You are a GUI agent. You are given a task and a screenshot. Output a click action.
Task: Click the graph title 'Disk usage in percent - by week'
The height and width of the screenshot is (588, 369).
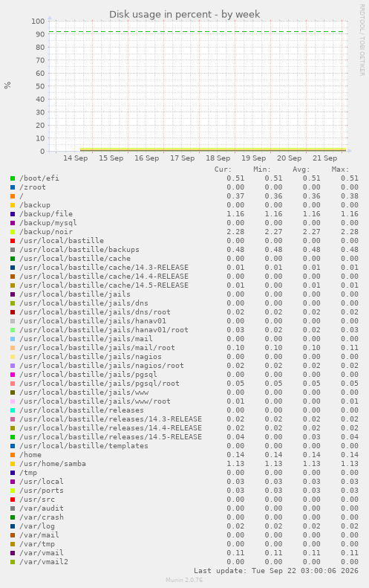click(184, 15)
